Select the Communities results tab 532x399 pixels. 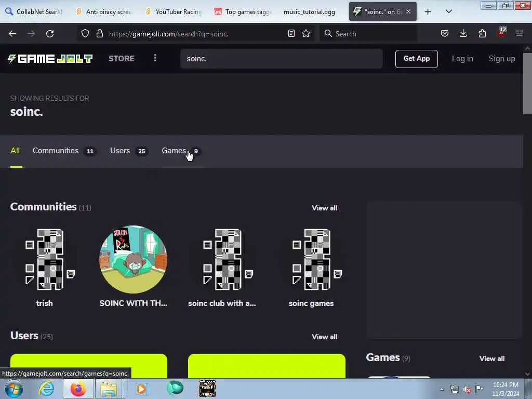[64, 151]
